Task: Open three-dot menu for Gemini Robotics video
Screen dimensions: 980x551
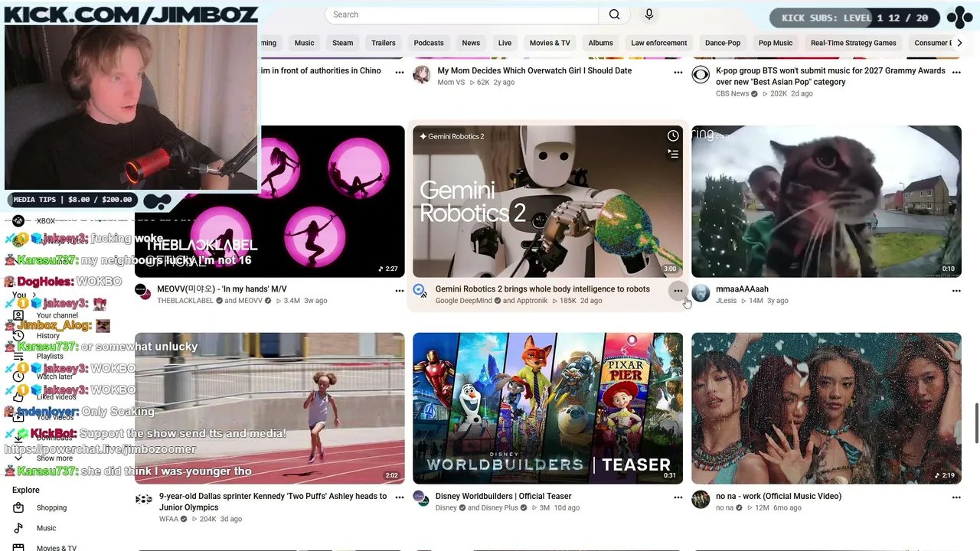Action: 678,291
